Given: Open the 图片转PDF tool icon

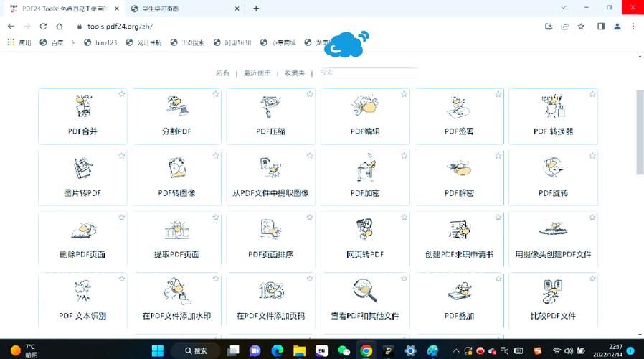Looking at the screenshot, I should [83, 168].
